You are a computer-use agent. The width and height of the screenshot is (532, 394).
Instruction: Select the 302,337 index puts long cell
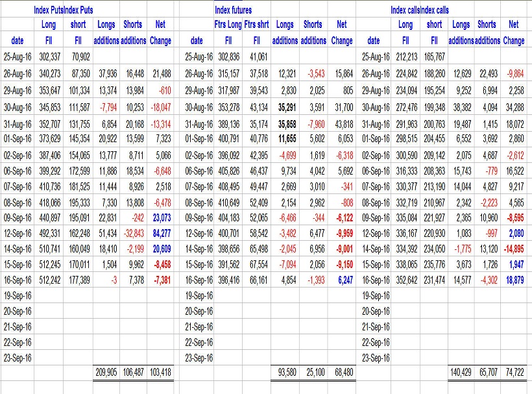47,57
